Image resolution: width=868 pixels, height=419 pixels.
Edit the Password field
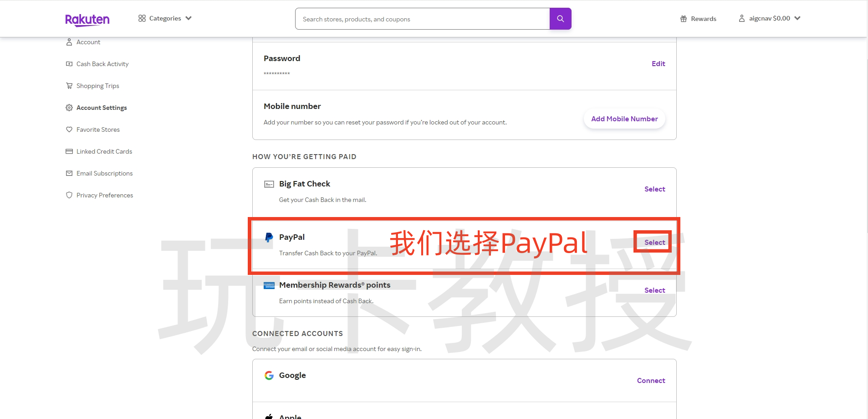coord(658,64)
